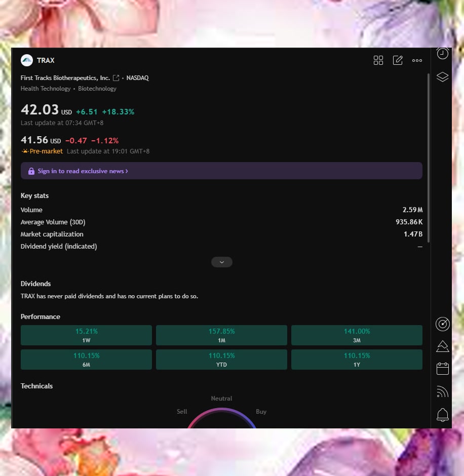The height and width of the screenshot is (476, 464).
Task: Click the Volume 2.59 M value
Action: click(412, 210)
